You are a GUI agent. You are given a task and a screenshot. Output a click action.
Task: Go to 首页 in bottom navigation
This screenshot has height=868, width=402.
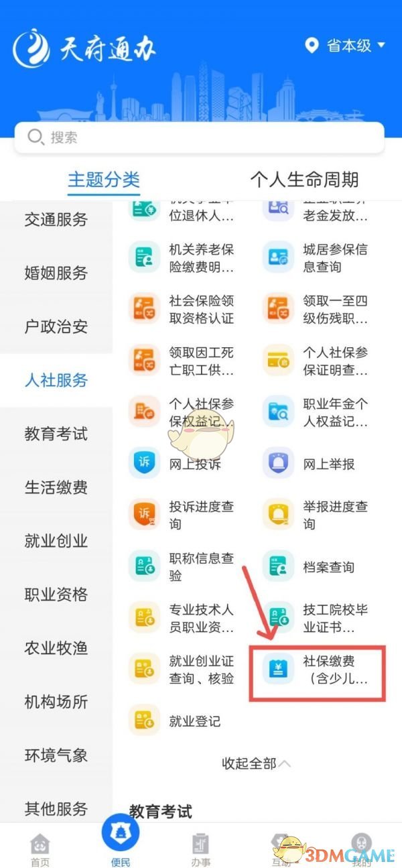click(40, 849)
